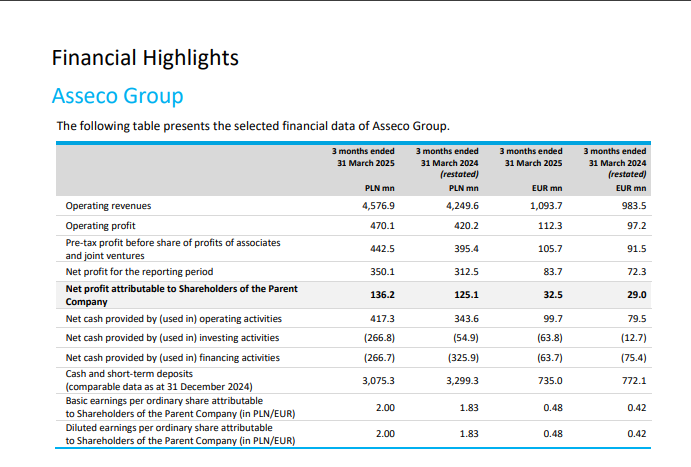This screenshot has height=467, width=691.
Task: Click Pre-tax profit value 105.7
Action: coord(550,249)
